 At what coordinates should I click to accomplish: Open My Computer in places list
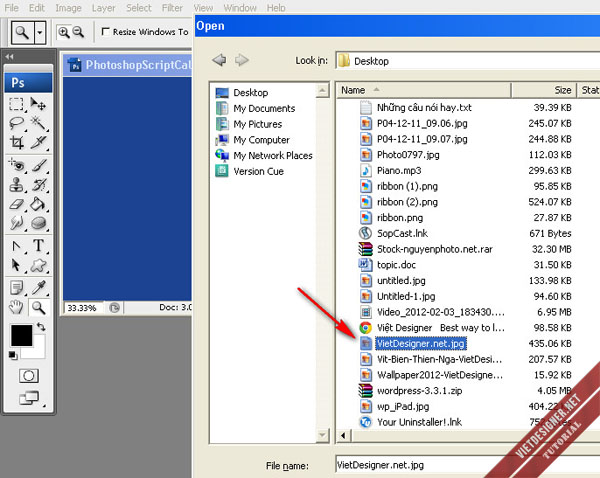[x=253, y=140]
